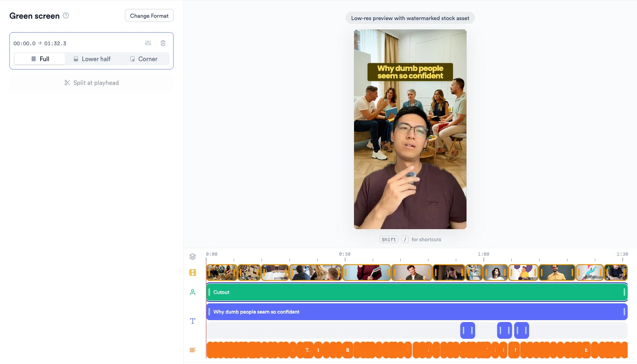637x364 pixels.
Task: Select the green person cutout track icon
Action: tap(192, 292)
